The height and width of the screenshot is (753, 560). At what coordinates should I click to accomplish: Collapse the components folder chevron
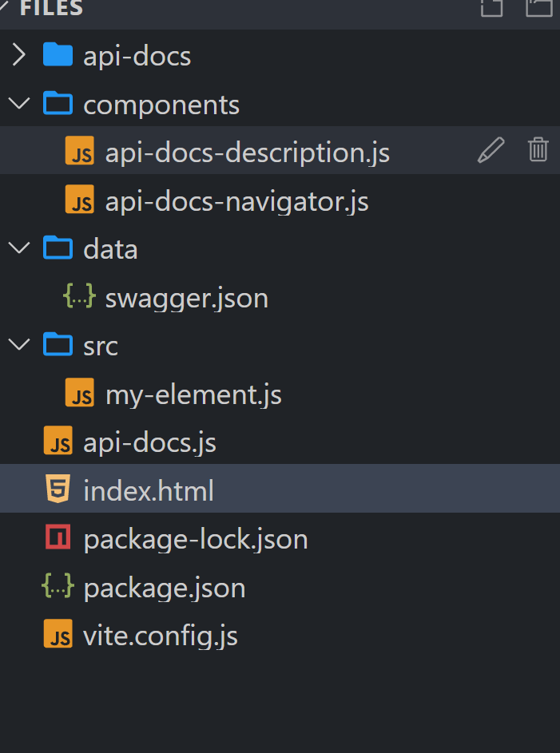19,103
